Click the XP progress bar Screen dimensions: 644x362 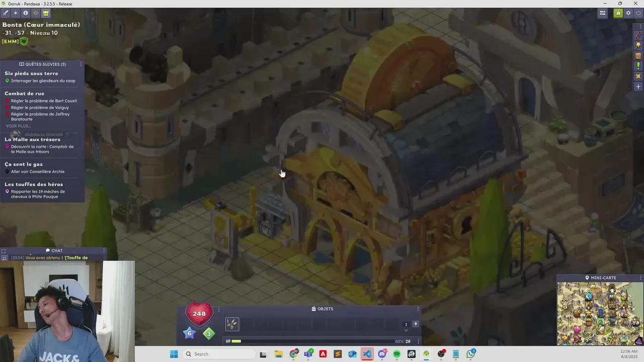tap(312, 341)
